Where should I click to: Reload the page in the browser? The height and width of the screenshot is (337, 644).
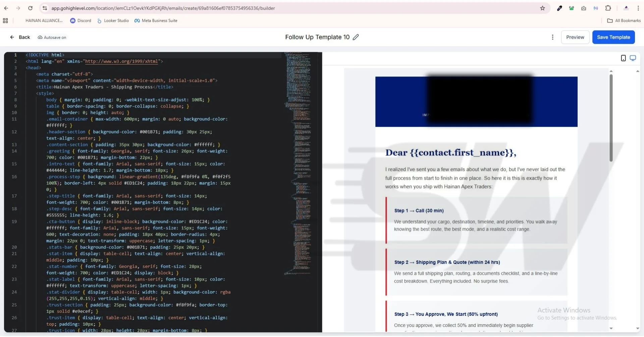pos(30,8)
